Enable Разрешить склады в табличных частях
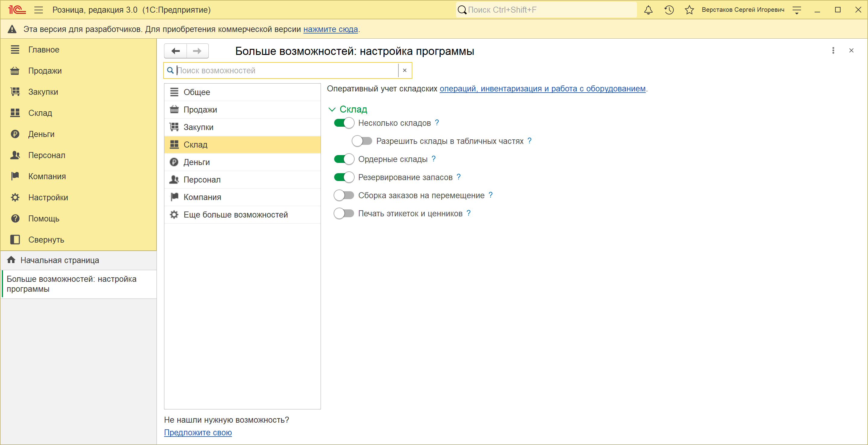This screenshot has height=445, width=868. coord(362,141)
